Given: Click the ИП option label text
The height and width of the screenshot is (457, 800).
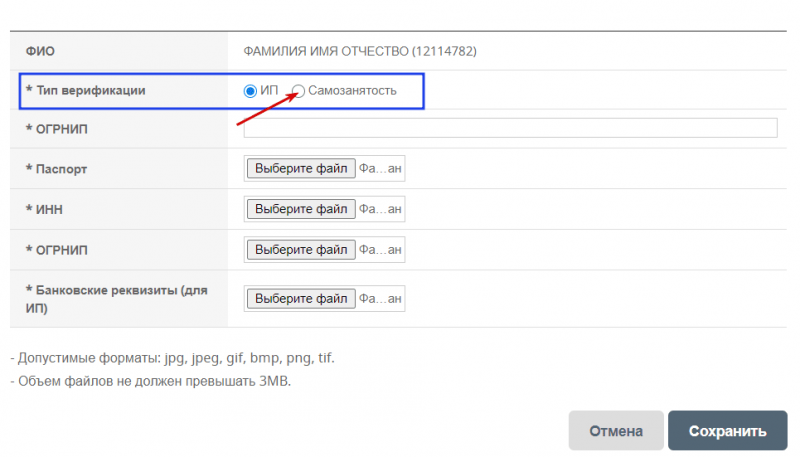Looking at the screenshot, I should click(269, 91).
